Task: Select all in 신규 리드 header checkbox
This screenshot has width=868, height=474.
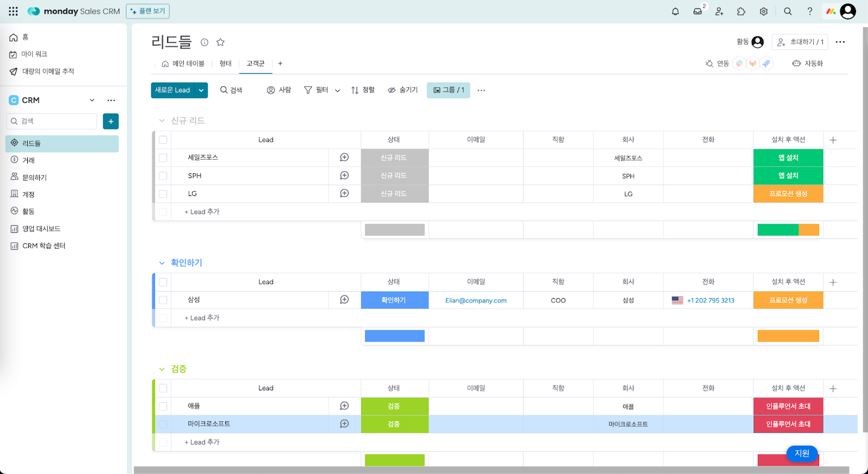Action: [163, 140]
